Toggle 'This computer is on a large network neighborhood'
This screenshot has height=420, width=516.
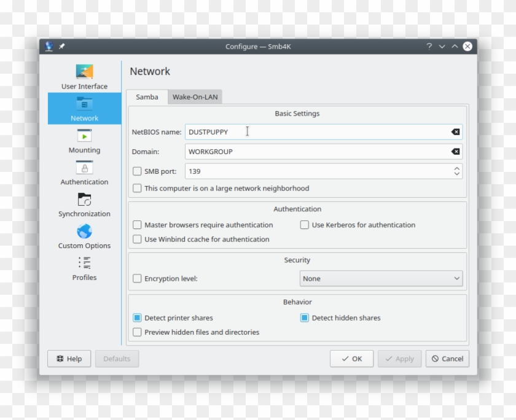coord(137,188)
